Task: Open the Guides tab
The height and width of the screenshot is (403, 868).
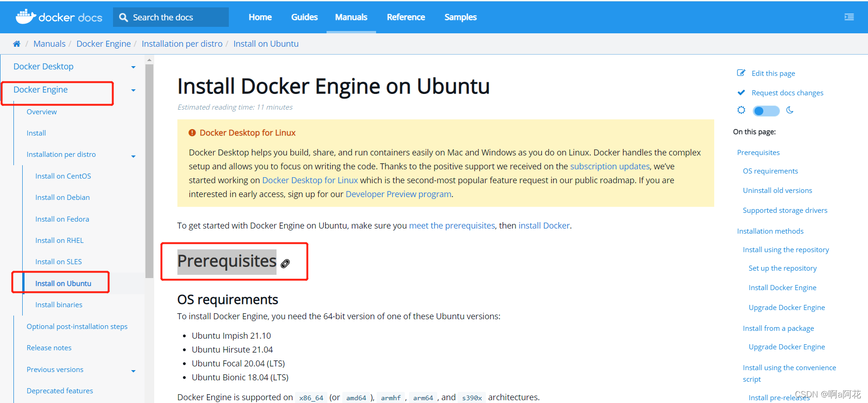Action: pos(304,17)
